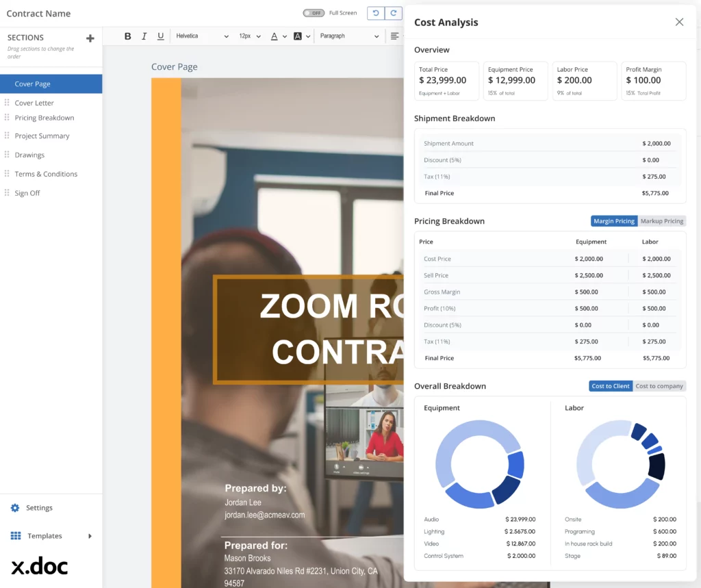Click the Equipment donut chart

click(480, 463)
